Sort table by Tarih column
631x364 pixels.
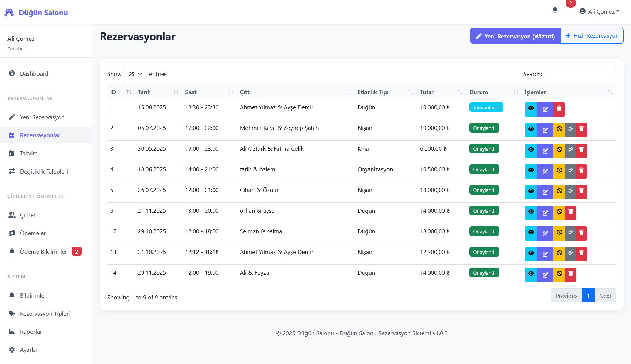coord(144,92)
